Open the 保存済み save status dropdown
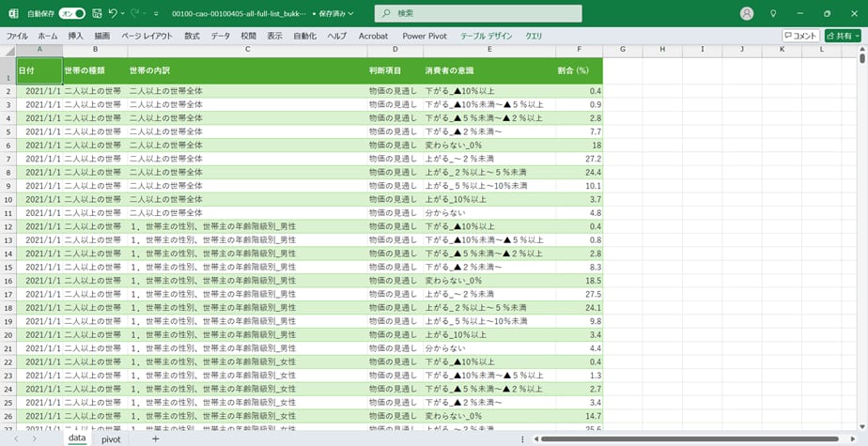Image resolution: width=868 pixels, height=446 pixels. pos(333,14)
